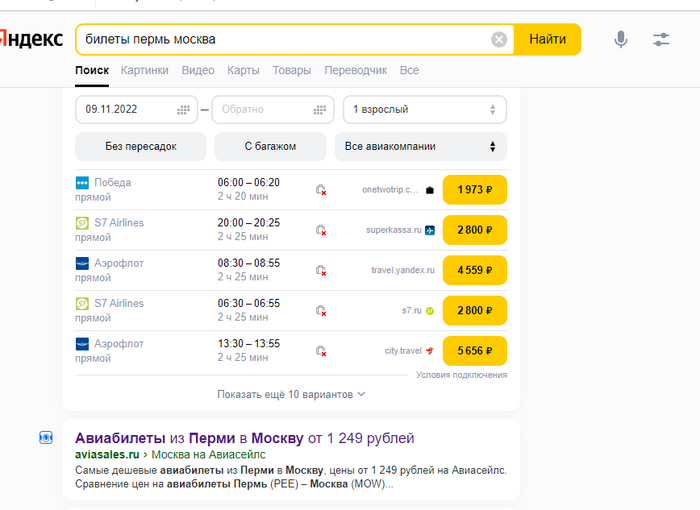Viewport: 700px width, 510px height.
Task: Open search settings sliders icon
Action: [661, 39]
